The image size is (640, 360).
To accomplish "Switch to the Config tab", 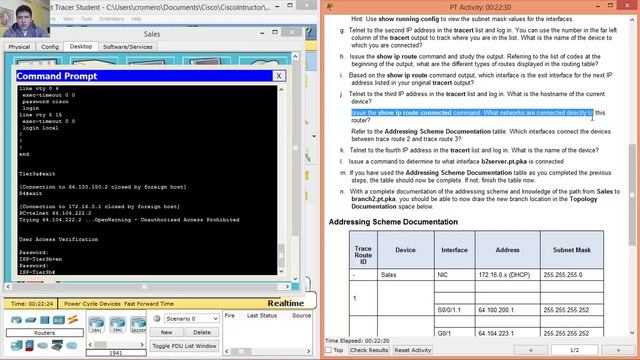I will click(50, 47).
